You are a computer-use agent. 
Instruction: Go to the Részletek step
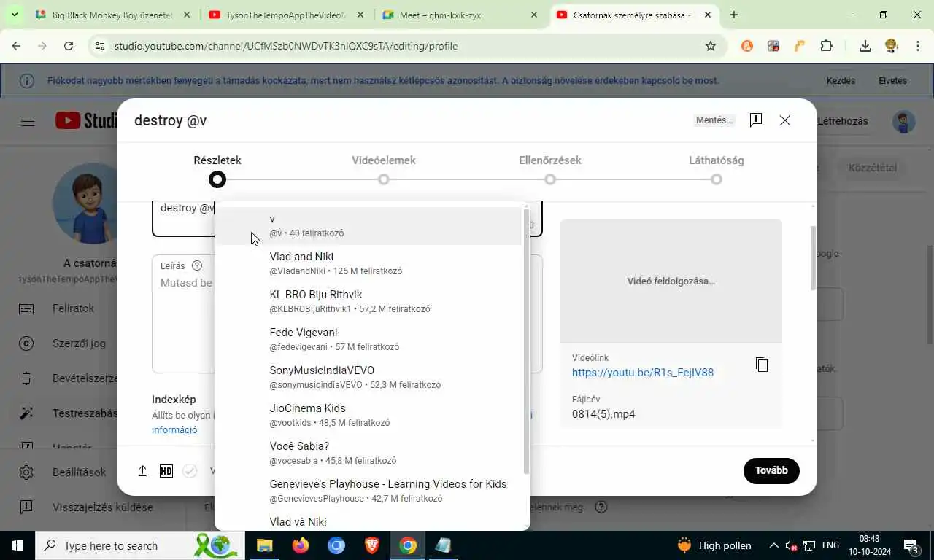click(217, 170)
